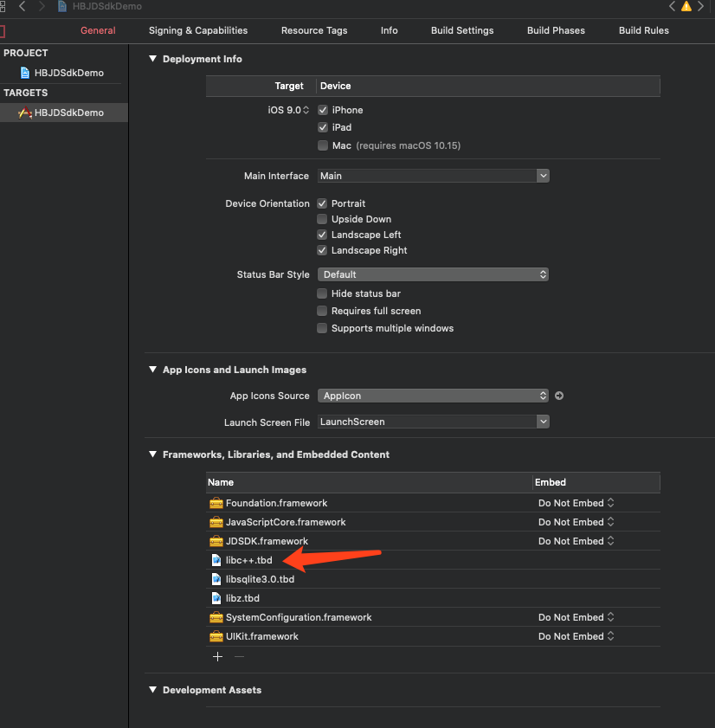Open the Build Settings tab

[462, 30]
